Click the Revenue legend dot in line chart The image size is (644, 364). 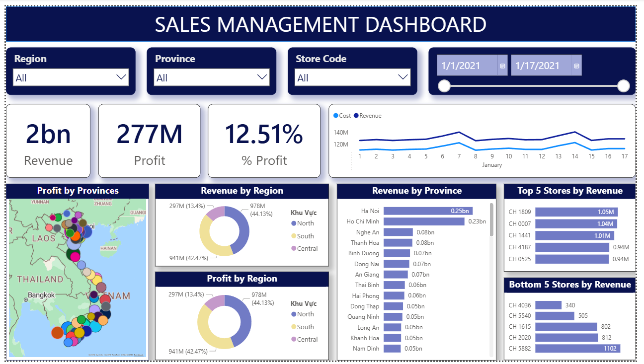point(356,116)
